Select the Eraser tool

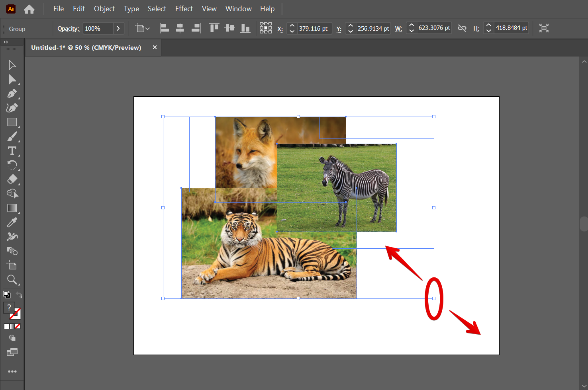[x=12, y=179]
